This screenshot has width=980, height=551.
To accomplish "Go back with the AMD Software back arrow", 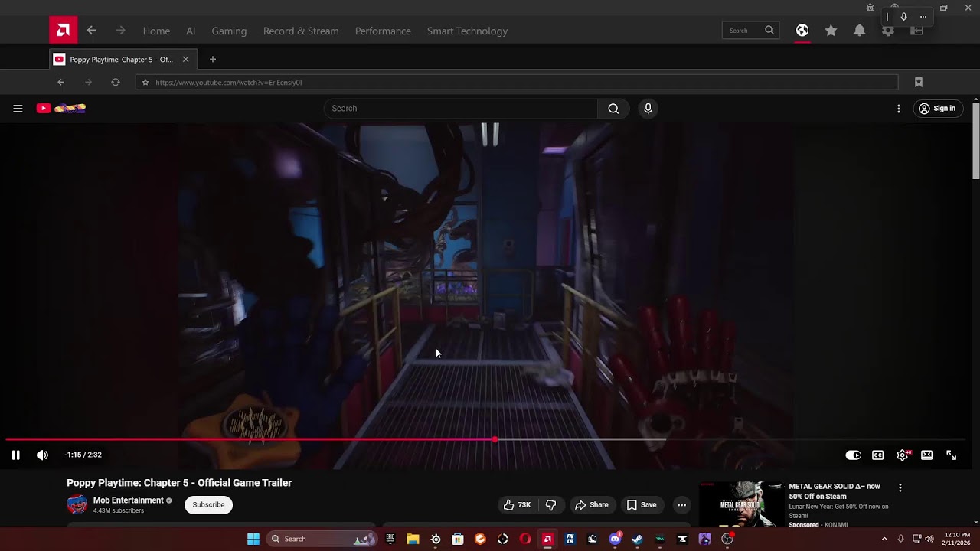I will pos(91,31).
